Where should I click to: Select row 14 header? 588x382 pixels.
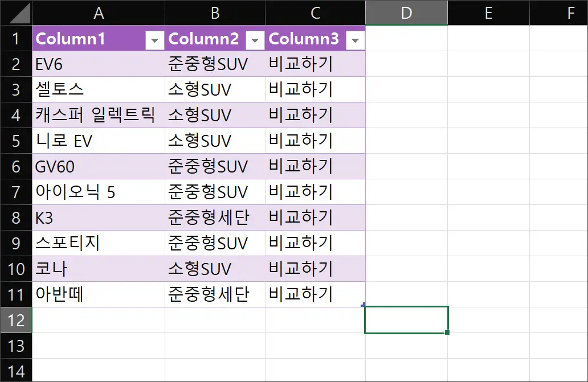[16, 371]
